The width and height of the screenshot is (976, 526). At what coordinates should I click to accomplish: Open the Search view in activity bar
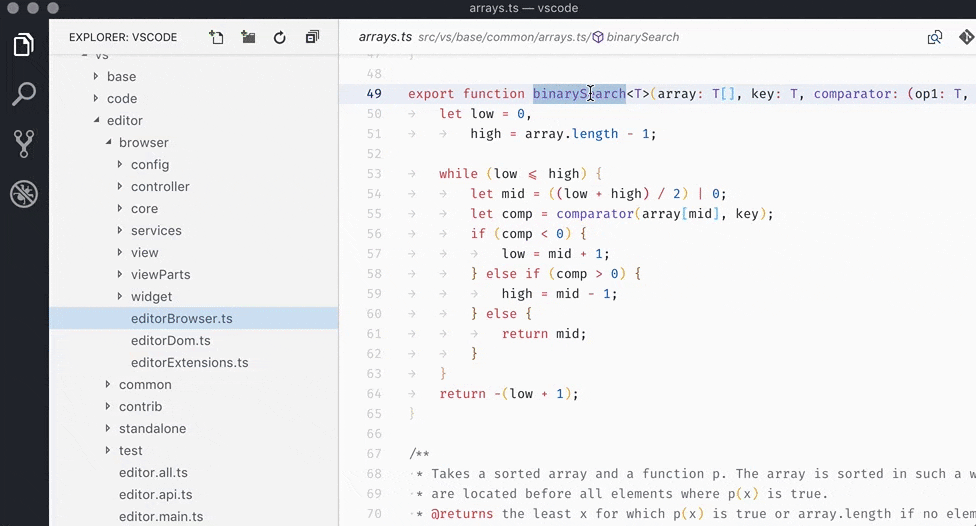point(24,95)
